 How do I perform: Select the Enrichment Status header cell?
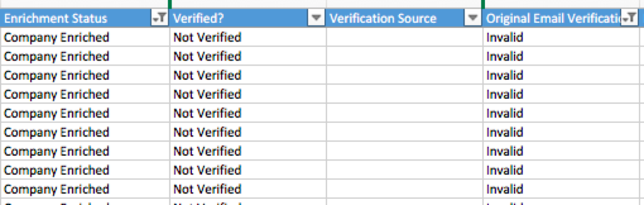click(85, 18)
